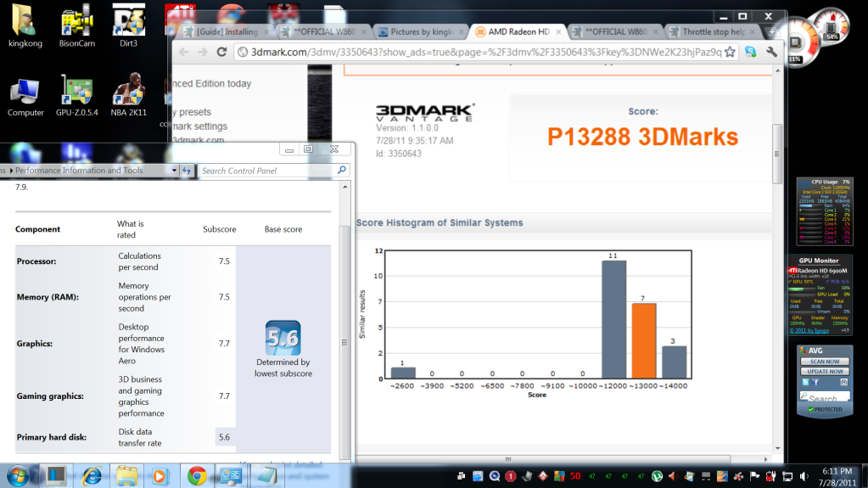This screenshot has width=868, height=488.
Task: Open the notepad-style taskbar item
Action: [x=266, y=476]
